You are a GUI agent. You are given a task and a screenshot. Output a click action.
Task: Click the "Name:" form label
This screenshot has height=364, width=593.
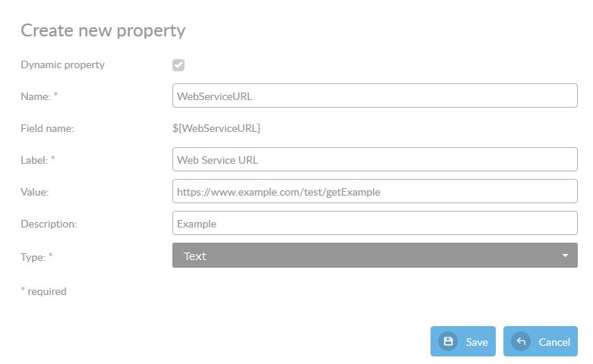pyautogui.click(x=35, y=96)
